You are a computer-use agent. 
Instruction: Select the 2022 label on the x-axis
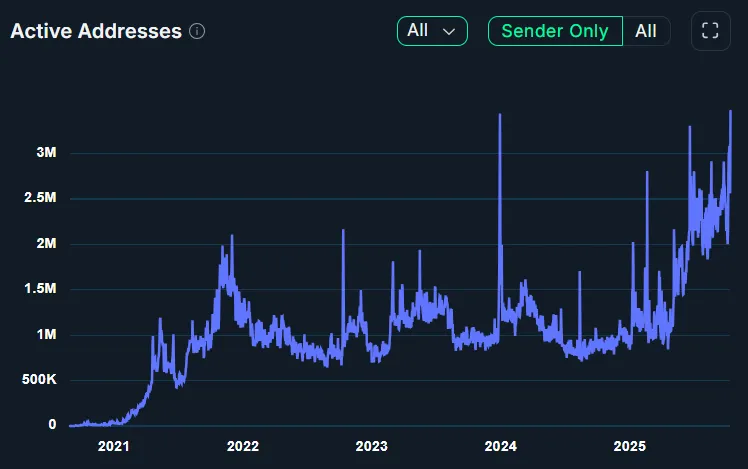pyautogui.click(x=242, y=446)
